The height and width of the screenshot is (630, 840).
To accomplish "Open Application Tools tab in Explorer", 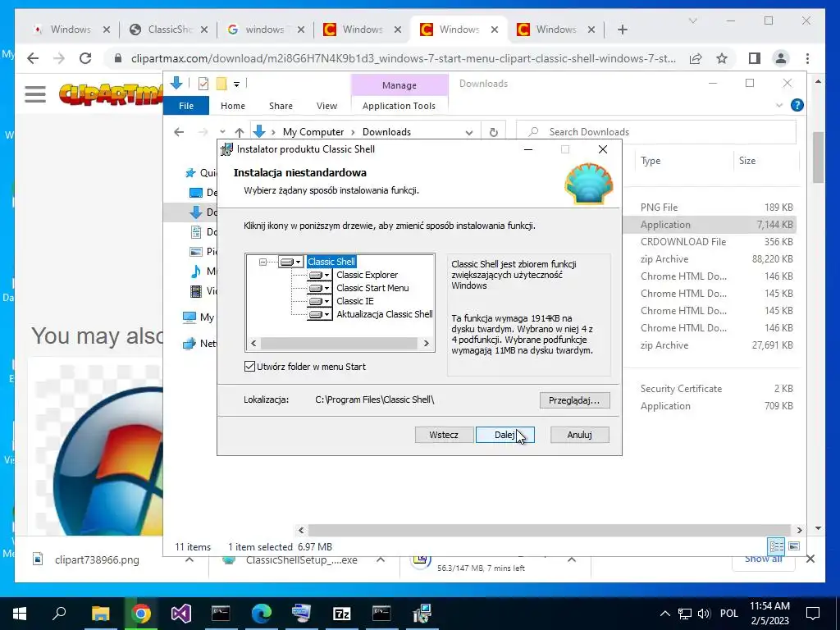I will pos(399,106).
